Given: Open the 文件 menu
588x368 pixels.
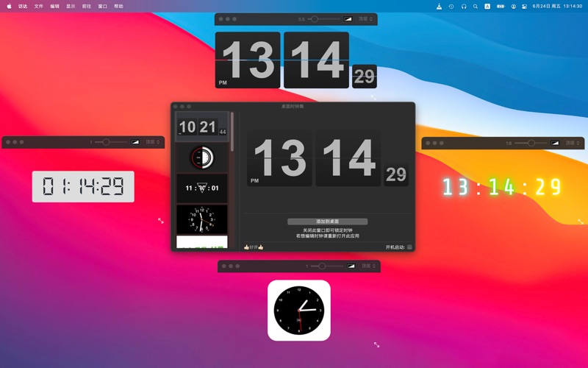Looking at the screenshot, I should [39, 6].
